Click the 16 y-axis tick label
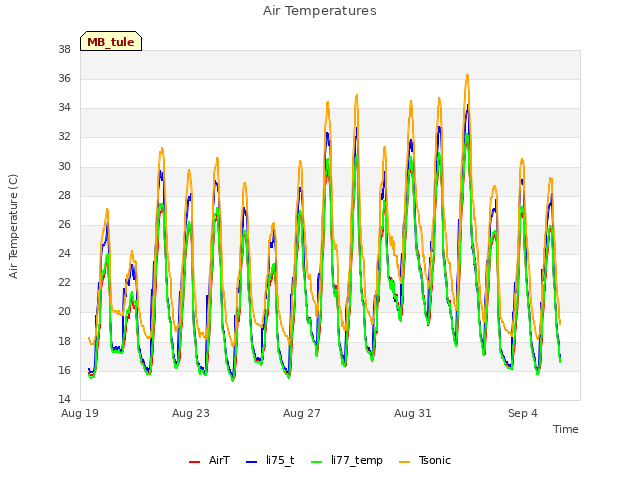Viewport: 640px width, 480px height. pyautogui.click(x=64, y=370)
